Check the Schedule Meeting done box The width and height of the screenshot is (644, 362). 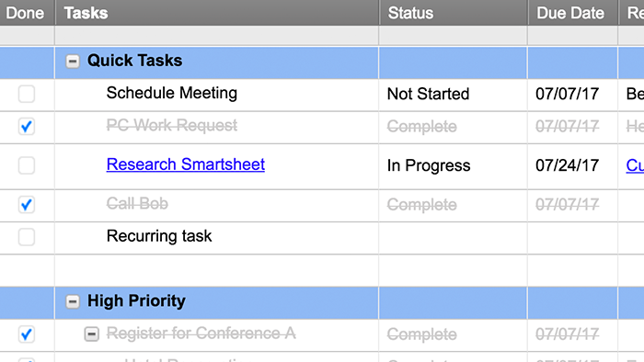[x=27, y=94]
